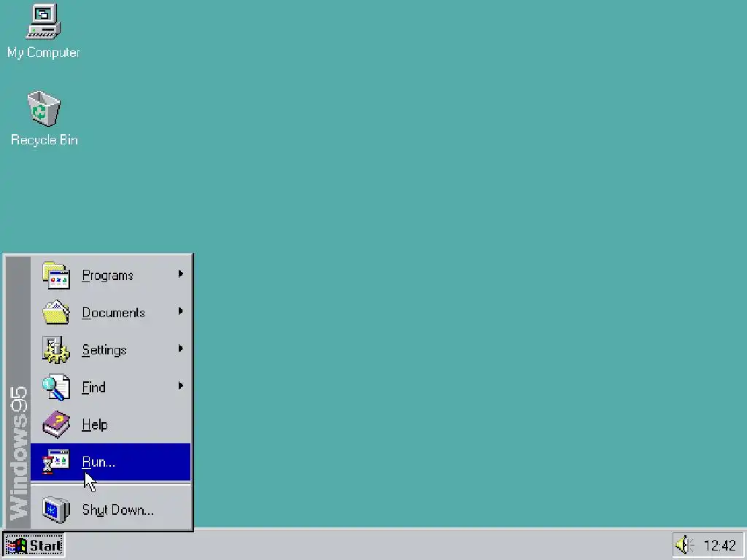The height and width of the screenshot is (560, 747).
Task: Open the Documents menu entry
Action: [111, 312]
